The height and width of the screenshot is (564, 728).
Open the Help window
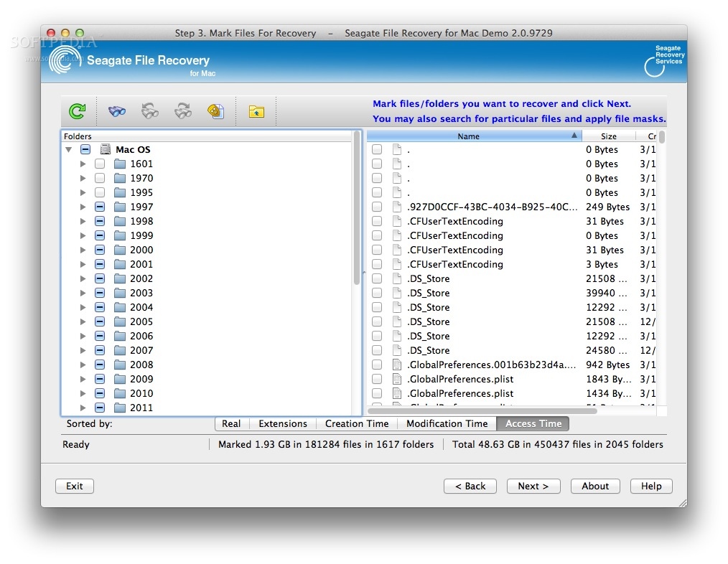[x=650, y=486]
